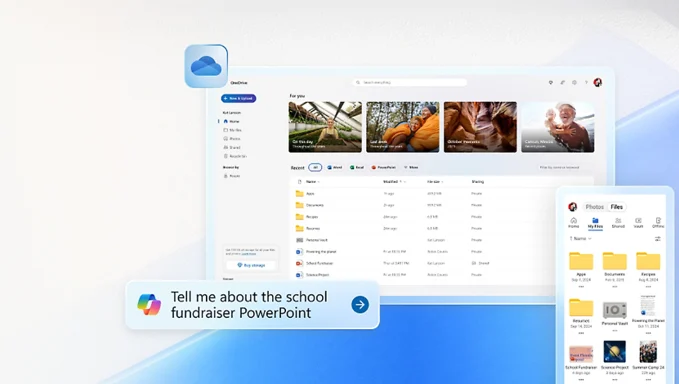The image size is (679, 384).
Task: Filter recent files by Excel
Action: pyautogui.click(x=357, y=167)
